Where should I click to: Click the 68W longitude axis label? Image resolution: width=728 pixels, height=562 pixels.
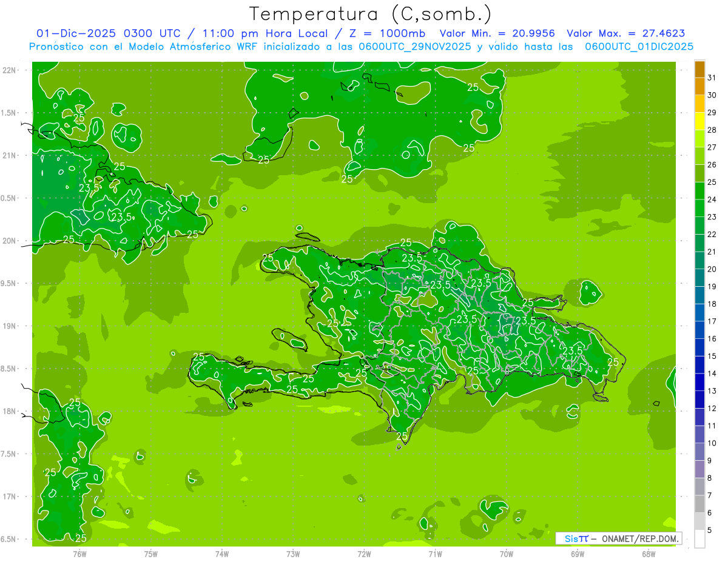click(x=649, y=554)
